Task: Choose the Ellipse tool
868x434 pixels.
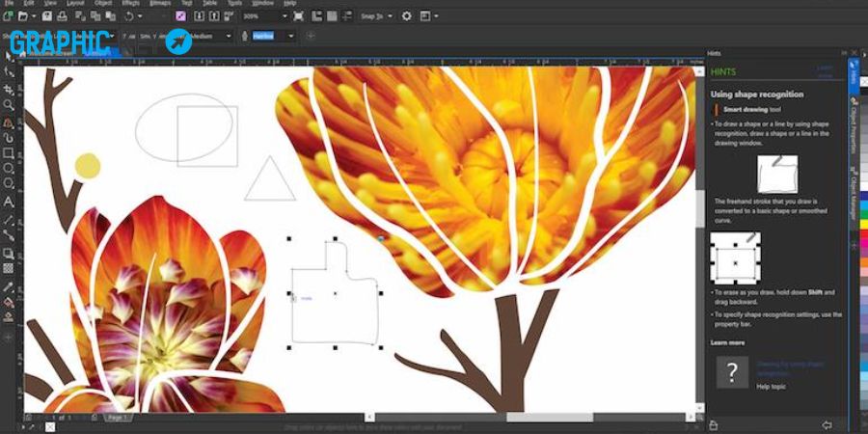Action: point(9,168)
